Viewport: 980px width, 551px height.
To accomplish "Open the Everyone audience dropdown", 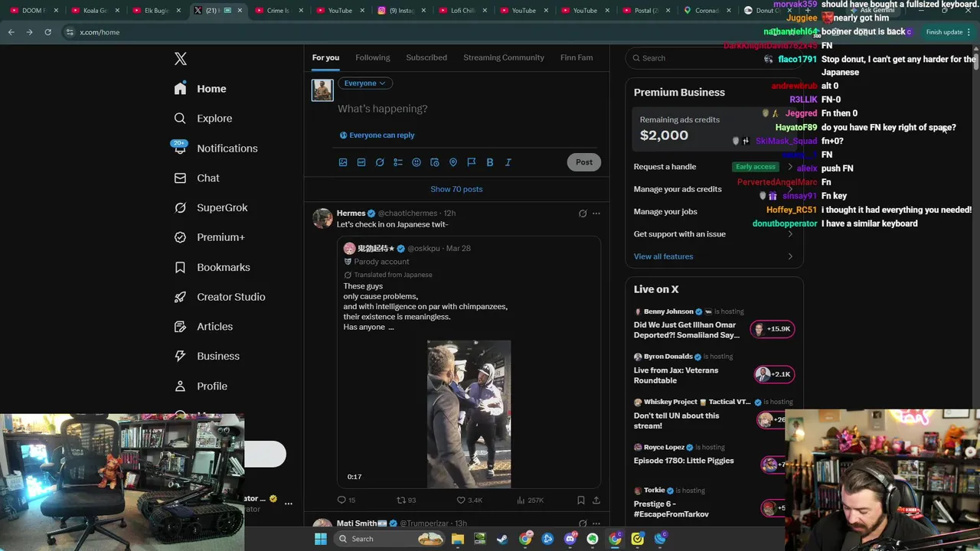I will 364,83.
